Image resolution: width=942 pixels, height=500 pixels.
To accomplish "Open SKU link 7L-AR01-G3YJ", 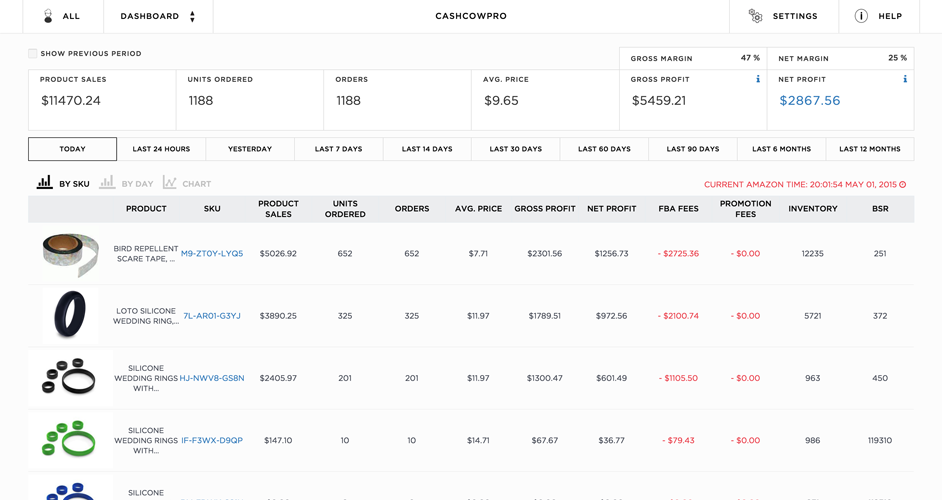I will (x=212, y=316).
